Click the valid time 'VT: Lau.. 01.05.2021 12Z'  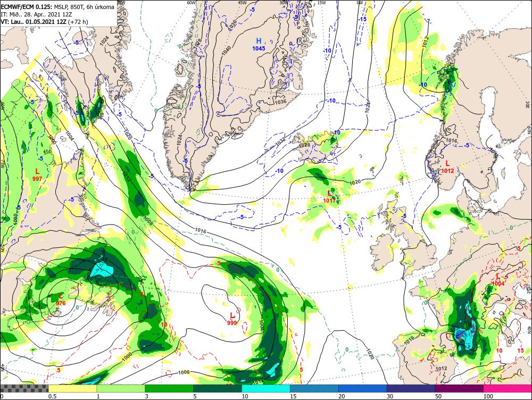point(34,22)
